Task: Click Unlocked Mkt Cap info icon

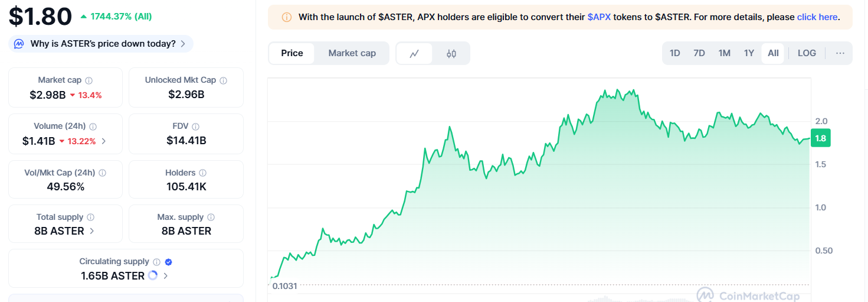Action: [x=223, y=80]
